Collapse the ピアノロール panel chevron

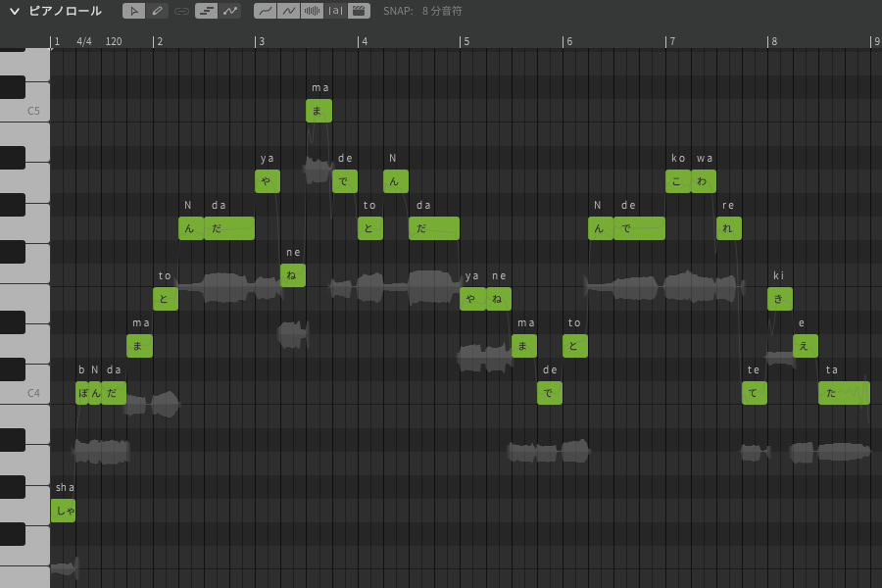[x=15, y=11]
